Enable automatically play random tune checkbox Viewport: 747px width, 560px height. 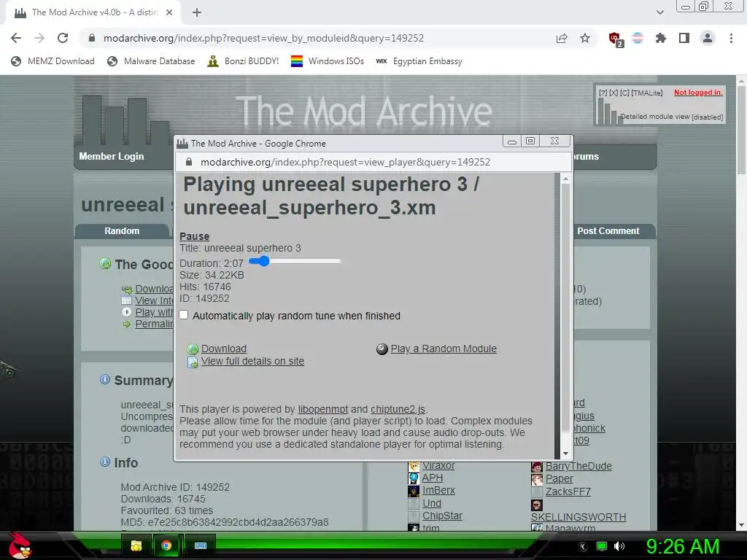[x=184, y=315]
